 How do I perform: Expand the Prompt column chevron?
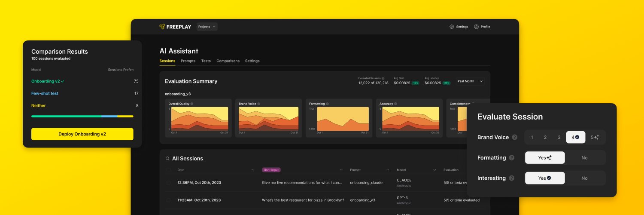(x=388, y=170)
